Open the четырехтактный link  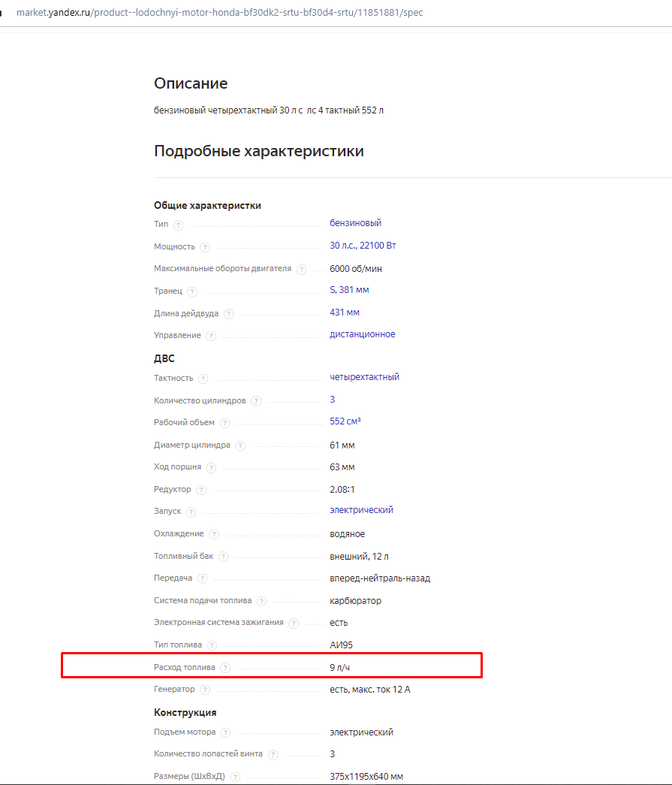pyautogui.click(x=364, y=377)
